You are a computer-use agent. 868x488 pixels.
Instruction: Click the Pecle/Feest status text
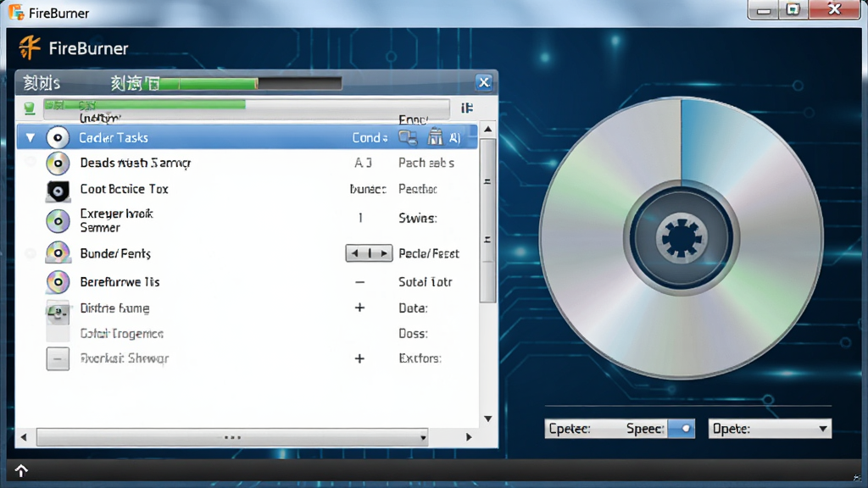429,253
